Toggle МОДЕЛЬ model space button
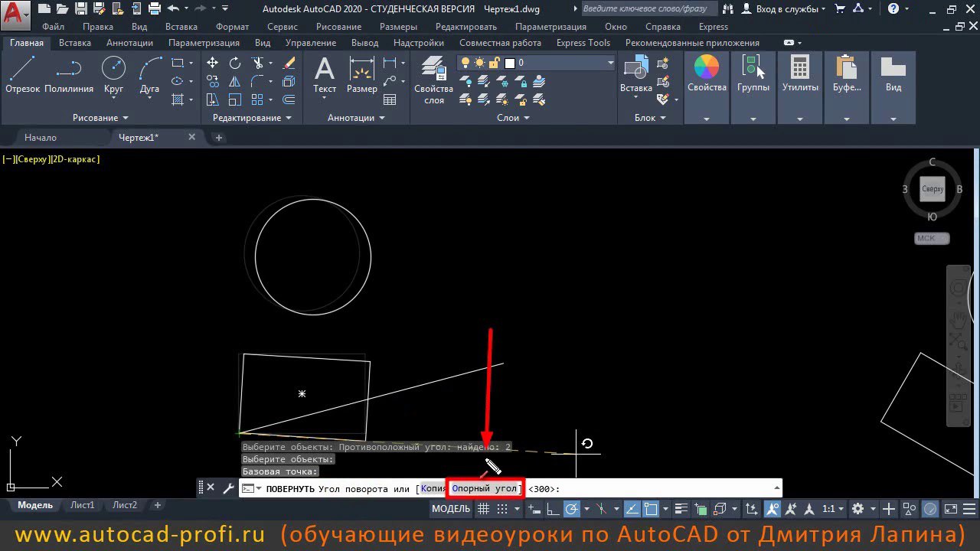 pos(451,509)
